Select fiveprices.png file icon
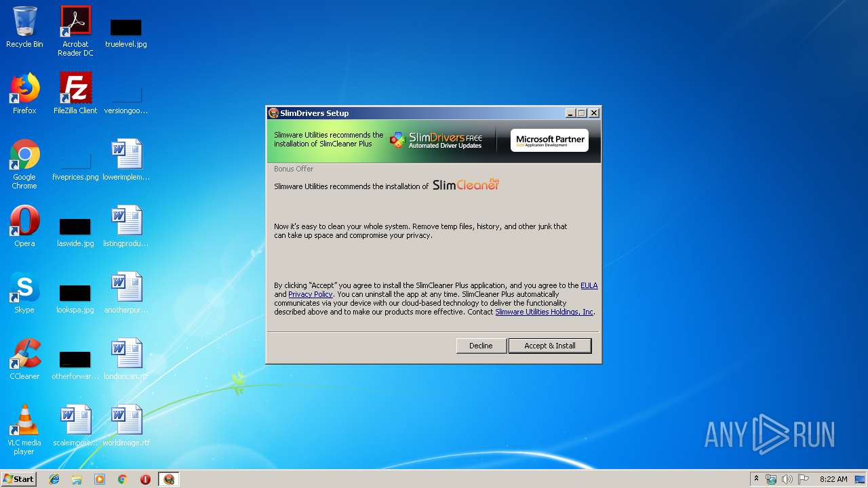This screenshot has height=488, width=868. pyautogui.click(x=75, y=167)
